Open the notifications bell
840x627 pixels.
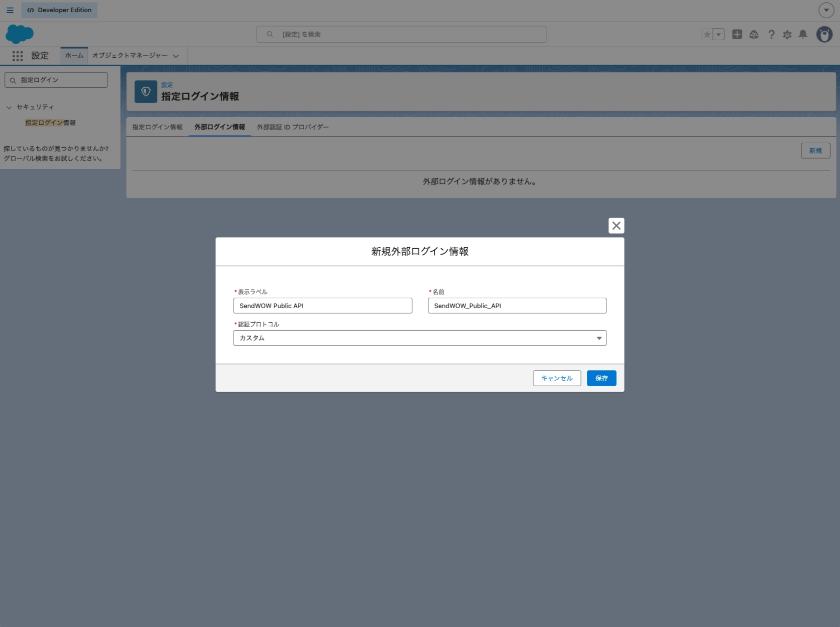click(803, 34)
